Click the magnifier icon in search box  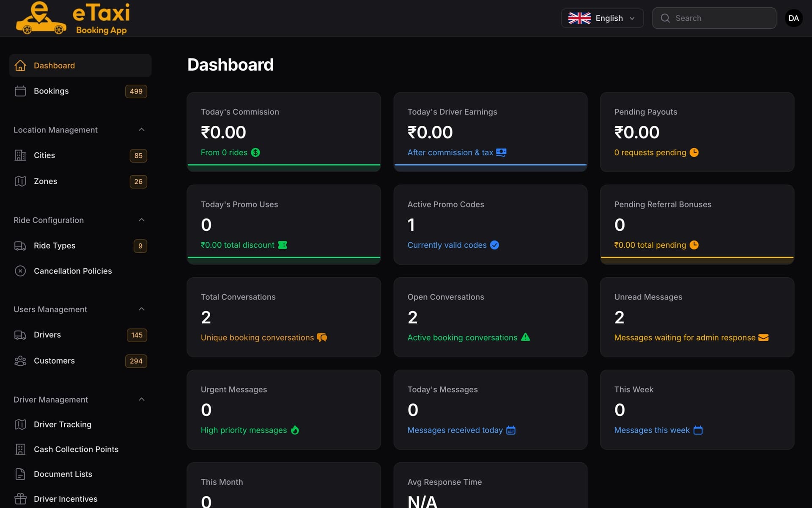tap(665, 18)
